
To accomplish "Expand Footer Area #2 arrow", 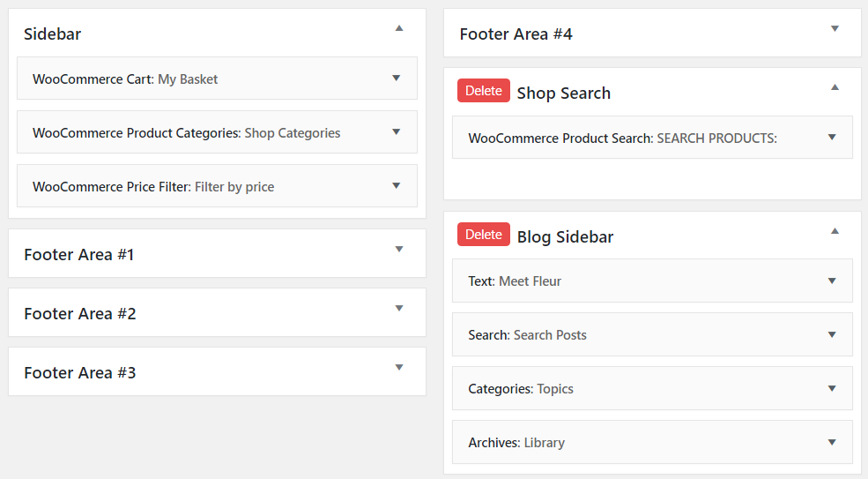I will click(399, 309).
